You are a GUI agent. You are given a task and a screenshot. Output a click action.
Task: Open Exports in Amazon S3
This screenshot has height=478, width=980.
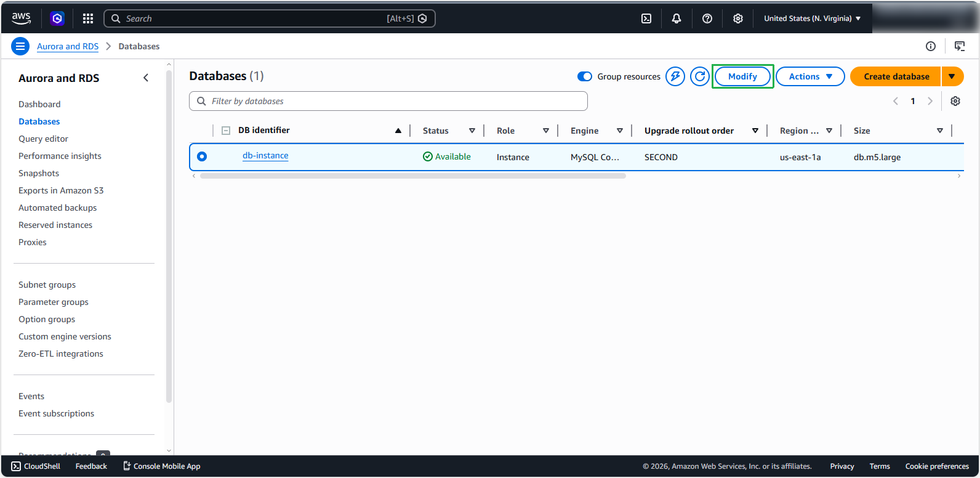pyautogui.click(x=61, y=190)
